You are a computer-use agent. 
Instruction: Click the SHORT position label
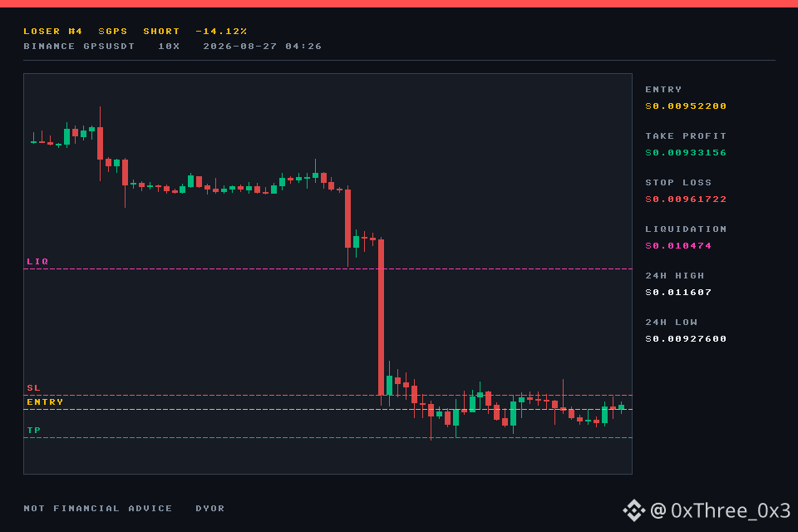(161, 31)
